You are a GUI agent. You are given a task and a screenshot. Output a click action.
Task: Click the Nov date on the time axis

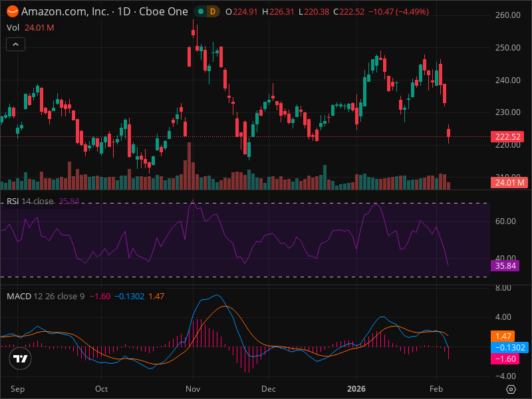193,389
